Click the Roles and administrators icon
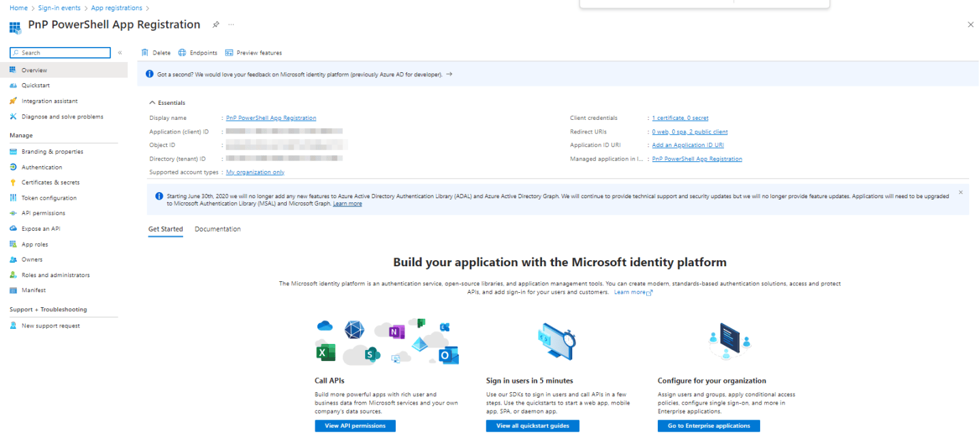The image size is (980, 444). [13, 275]
